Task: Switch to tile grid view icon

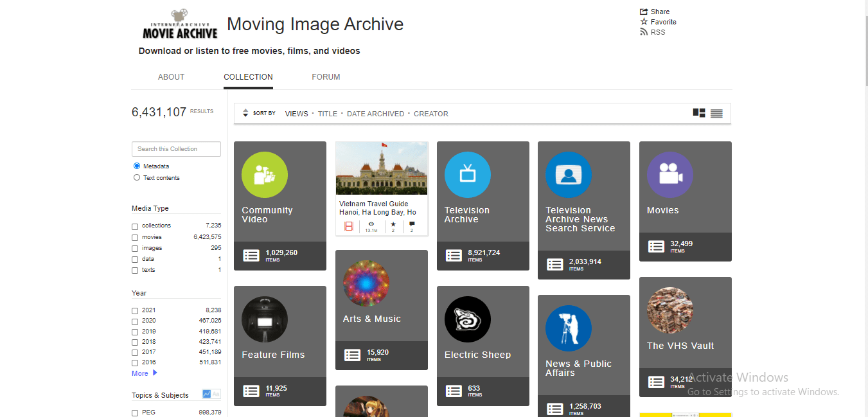Action: [699, 113]
